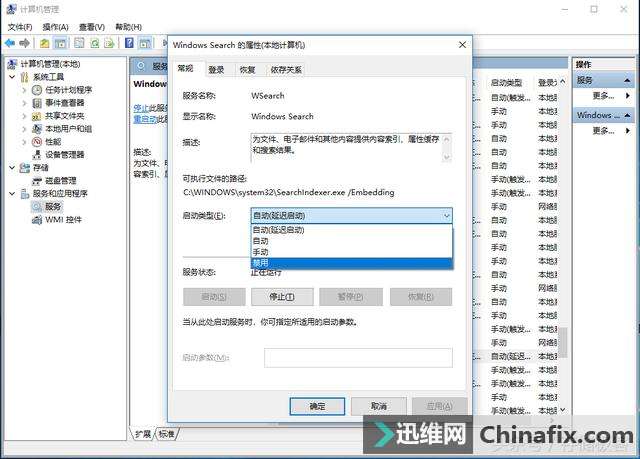Switch to the 扩展 view tab
This screenshot has height=459, width=640.
[x=143, y=434]
